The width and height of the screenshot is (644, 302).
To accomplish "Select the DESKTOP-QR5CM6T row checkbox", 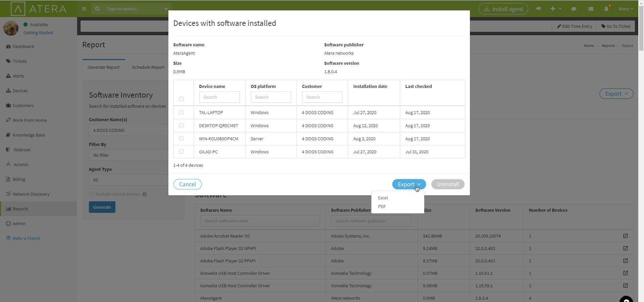I will (x=181, y=125).
